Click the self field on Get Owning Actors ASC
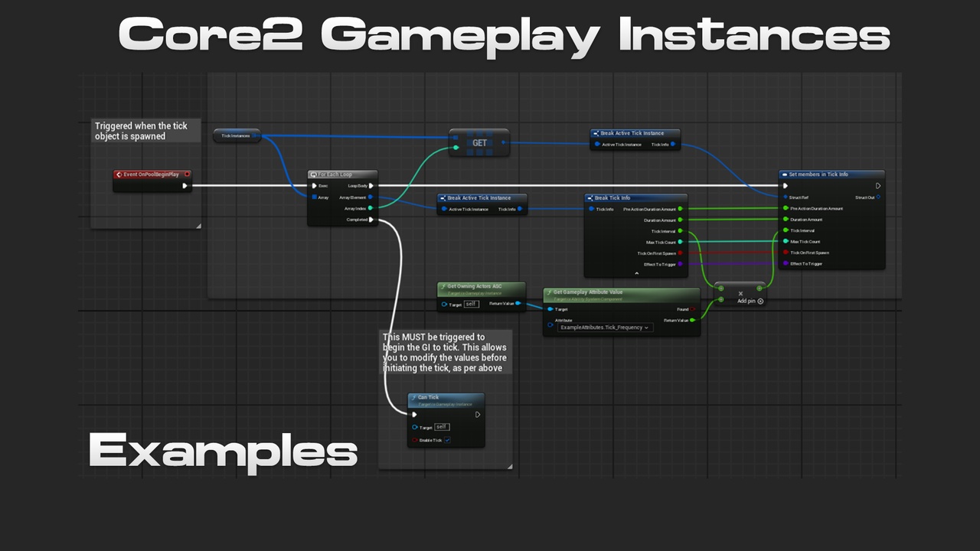Image resolution: width=980 pixels, height=551 pixels. click(472, 304)
